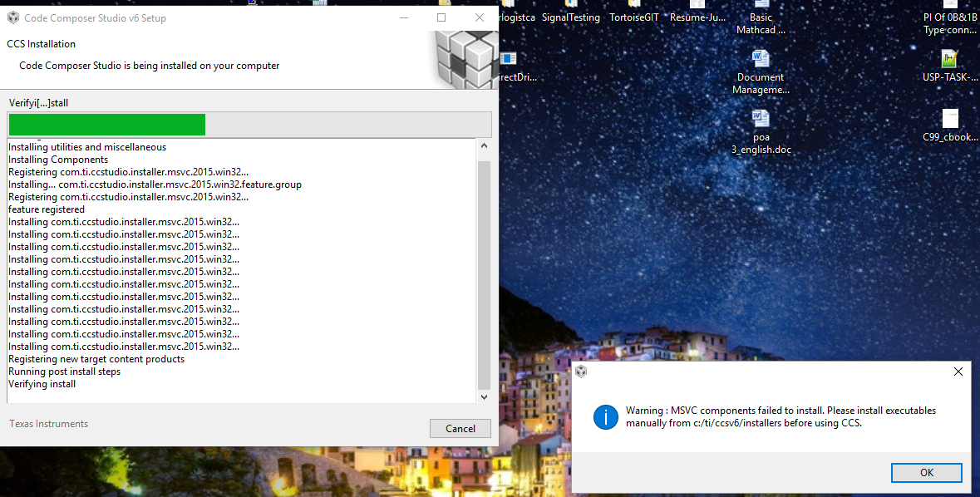This screenshot has height=497, width=980.
Task: Click the 'Installing Components' log line
Action: (x=58, y=160)
